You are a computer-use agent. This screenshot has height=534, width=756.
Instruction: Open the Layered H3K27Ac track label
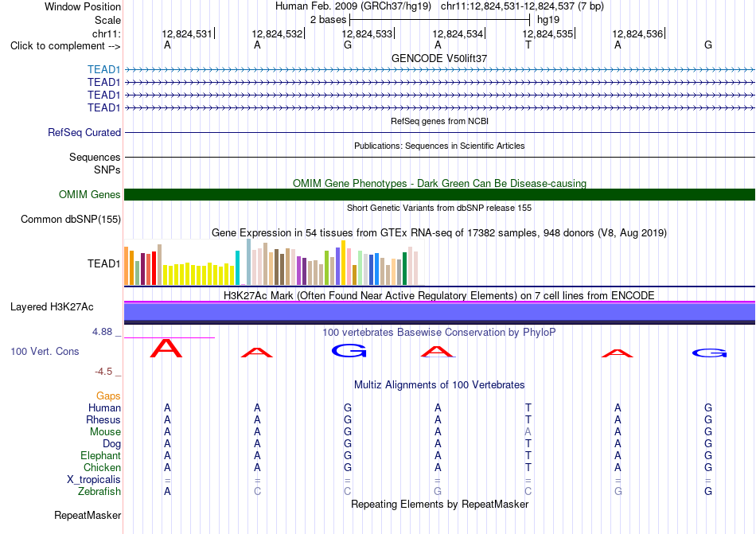52,307
